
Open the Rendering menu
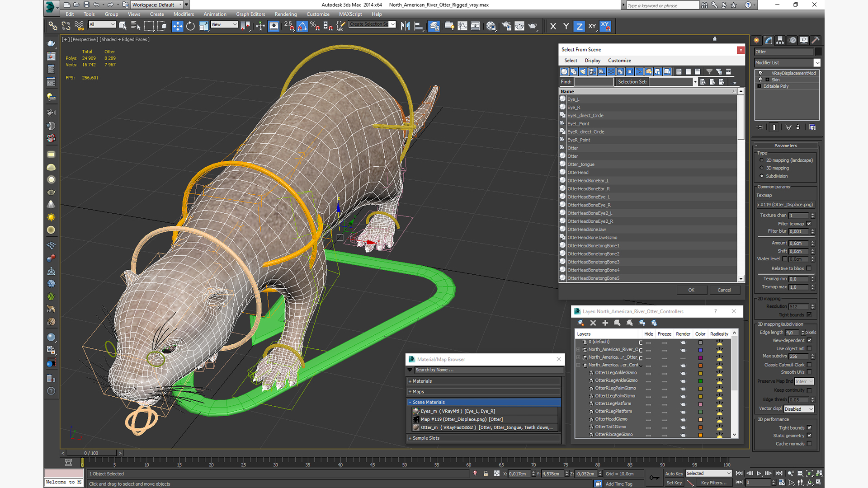coord(286,14)
